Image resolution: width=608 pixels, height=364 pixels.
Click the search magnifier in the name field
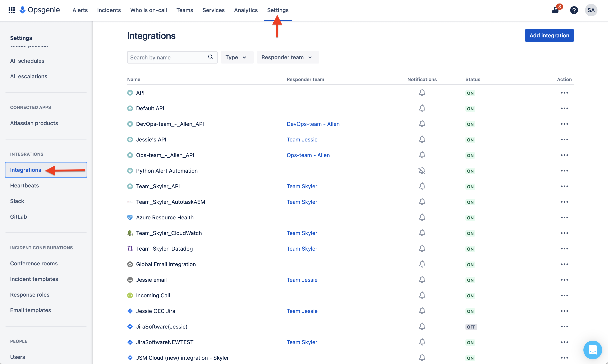(211, 57)
